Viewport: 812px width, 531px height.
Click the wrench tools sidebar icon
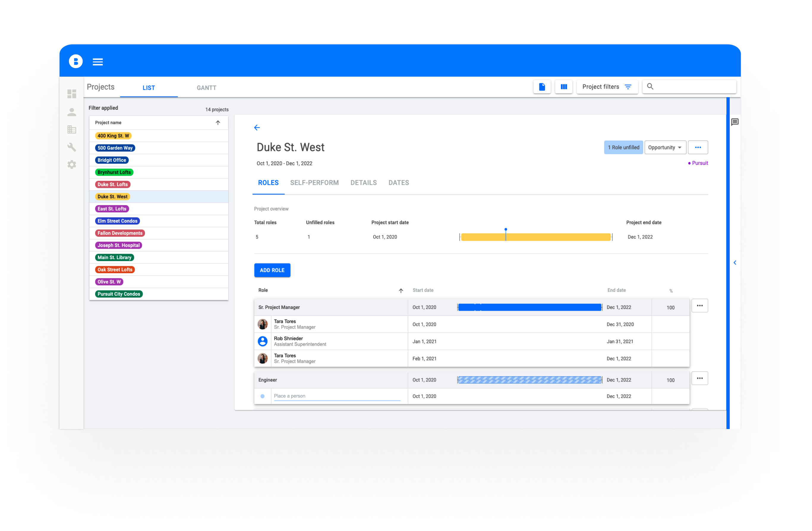pos(72,147)
